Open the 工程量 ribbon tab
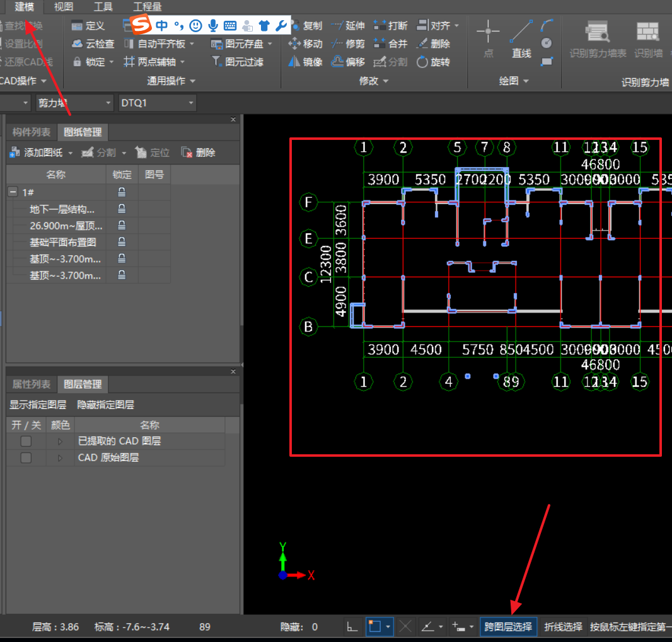672x642 pixels. (x=147, y=7)
